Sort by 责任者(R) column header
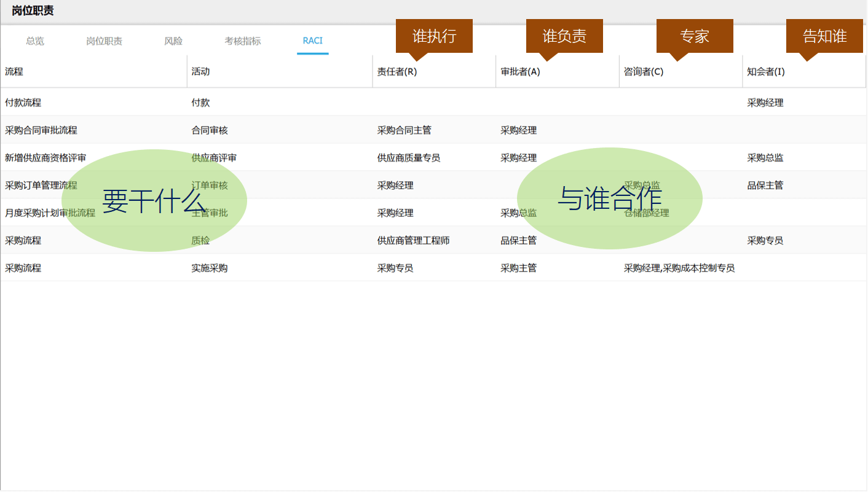This screenshot has height=492, width=868. click(x=397, y=72)
